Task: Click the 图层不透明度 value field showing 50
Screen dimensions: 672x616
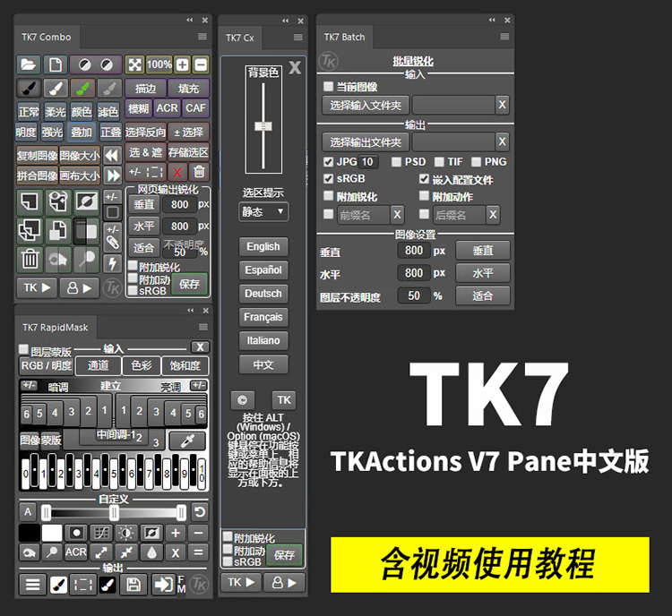Action: [414, 295]
